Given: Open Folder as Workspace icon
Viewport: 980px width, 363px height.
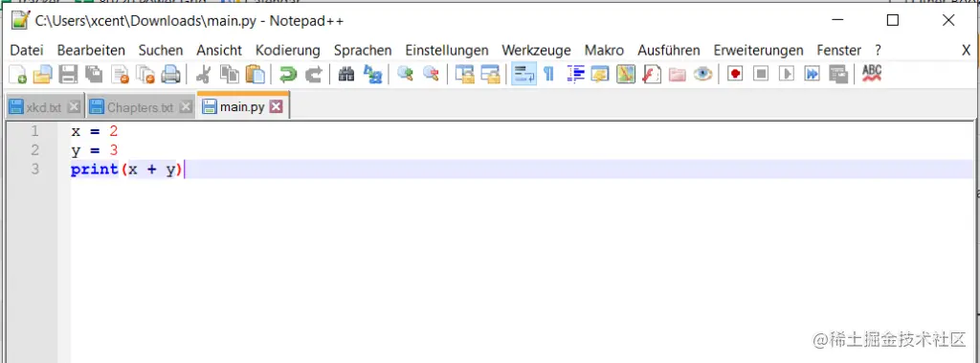Looking at the screenshot, I should click(678, 75).
